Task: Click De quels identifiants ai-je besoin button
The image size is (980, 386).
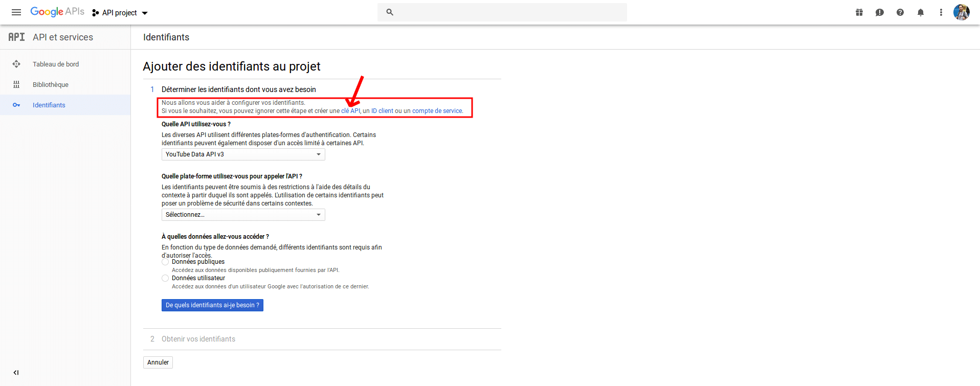Action: 212,305
